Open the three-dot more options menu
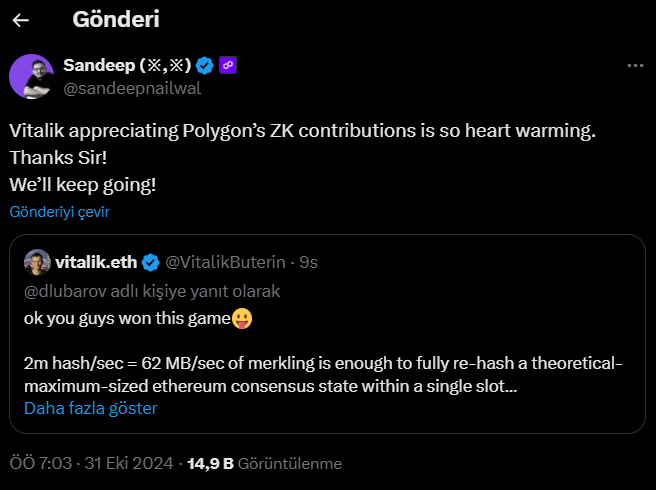Viewport: 656px width, 490px height. (635, 66)
